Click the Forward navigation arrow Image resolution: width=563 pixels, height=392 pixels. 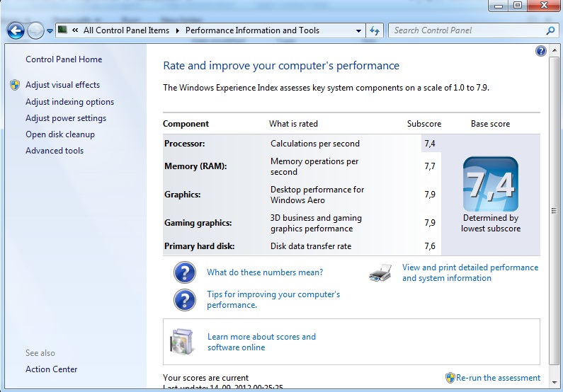pyautogui.click(x=35, y=31)
